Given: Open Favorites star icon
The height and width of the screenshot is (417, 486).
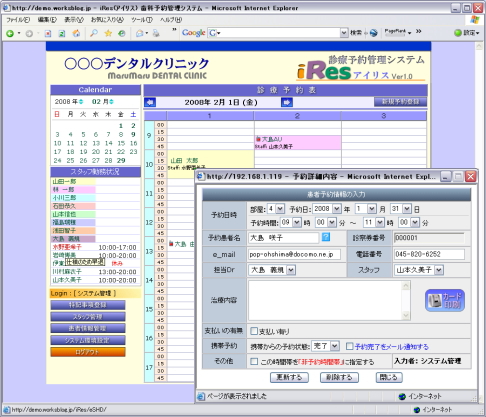Looking at the screenshot, I should pos(108,33).
